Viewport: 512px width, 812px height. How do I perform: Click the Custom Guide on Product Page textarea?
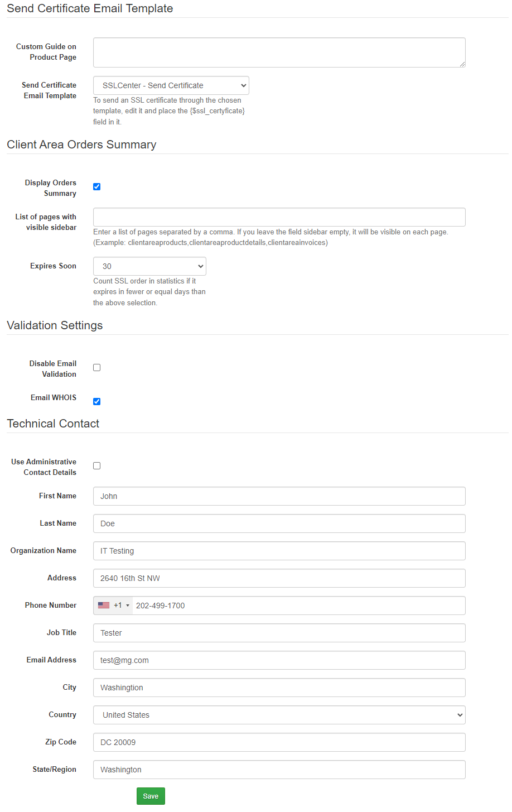279,52
